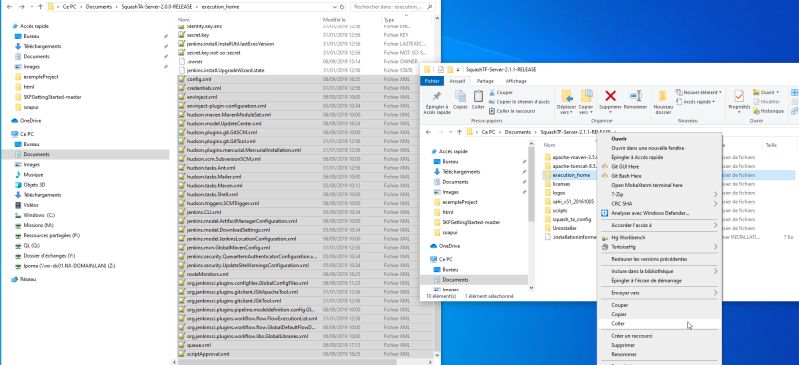
Task: Click Téléchargements in the 2.1.1 window sidebar
Action: click(x=461, y=172)
